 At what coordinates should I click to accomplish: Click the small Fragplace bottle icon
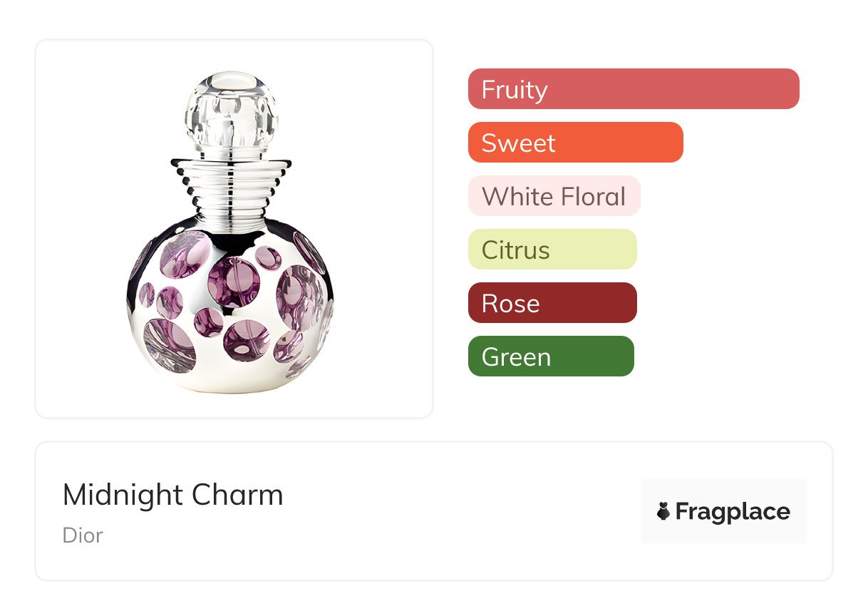pyautogui.click(x=663, y=511)
